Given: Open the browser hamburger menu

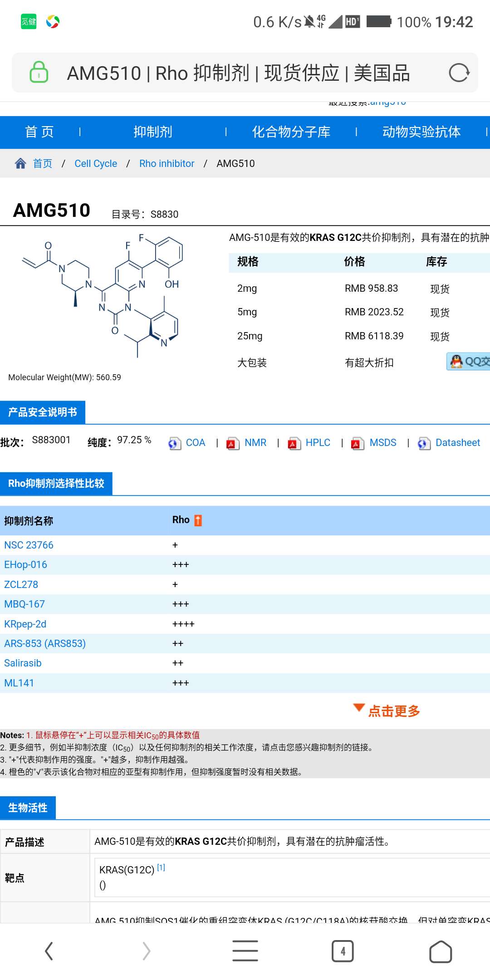Looking at the screenshot, I should point(245,951).
